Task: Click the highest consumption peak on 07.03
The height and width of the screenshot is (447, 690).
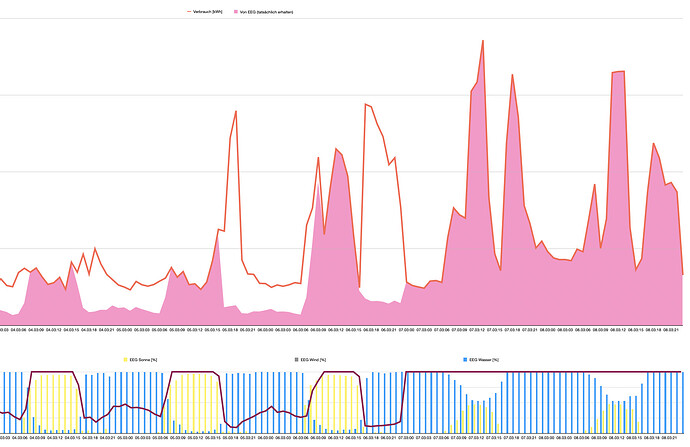Action: [x=483, y=41]
